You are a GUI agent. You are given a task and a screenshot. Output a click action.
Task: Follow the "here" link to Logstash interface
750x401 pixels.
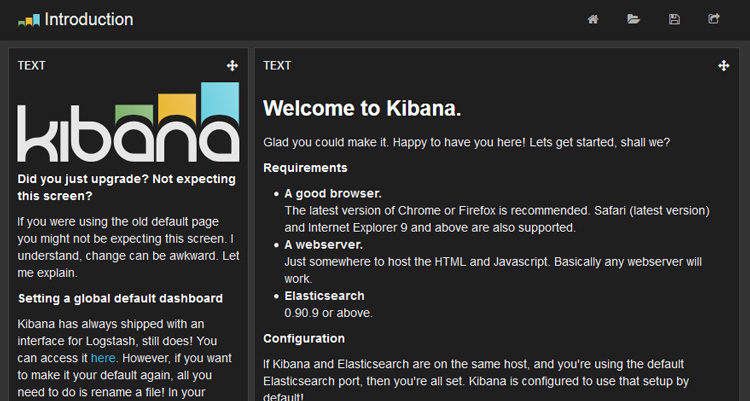coord(103,357)
